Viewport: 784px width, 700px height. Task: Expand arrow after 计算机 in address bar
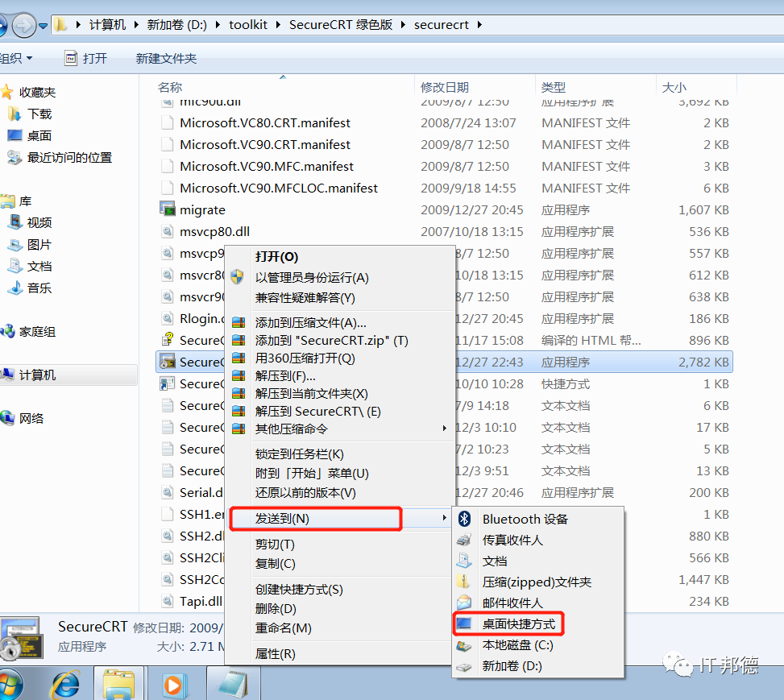tap(135, 24)
